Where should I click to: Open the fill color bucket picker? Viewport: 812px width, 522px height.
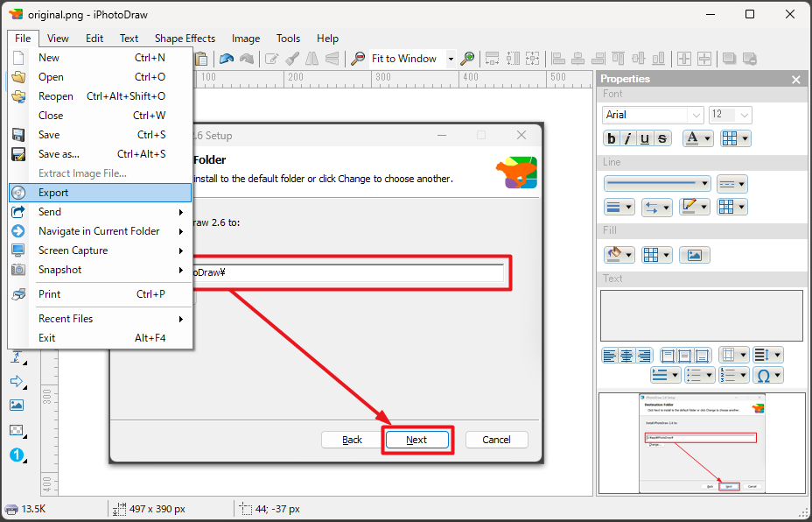(x=619, y=255)
